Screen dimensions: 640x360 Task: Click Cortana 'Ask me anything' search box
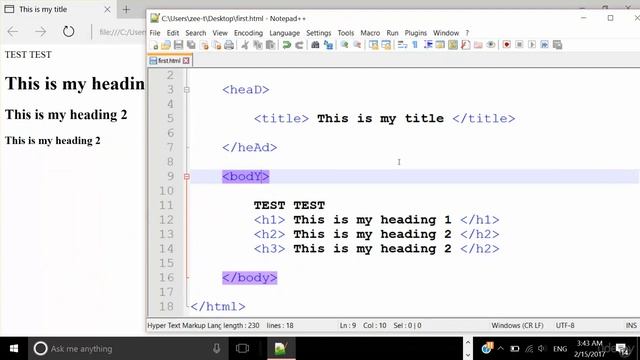[128, 349]
